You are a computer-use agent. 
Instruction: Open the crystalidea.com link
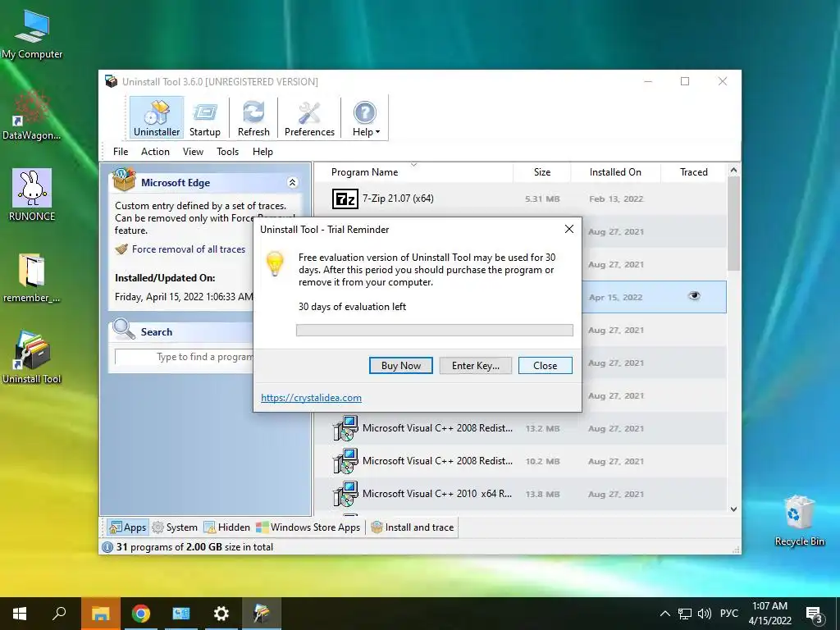click(311, 398)
